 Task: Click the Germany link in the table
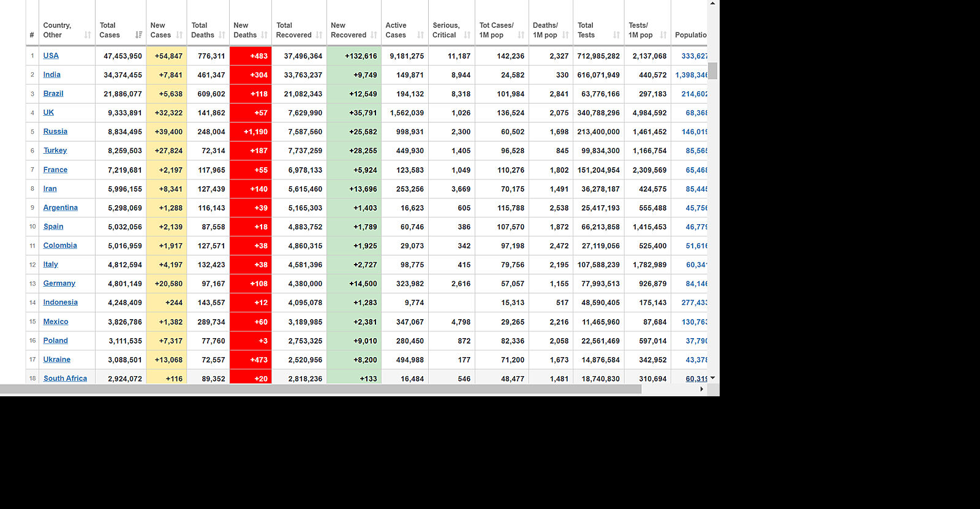[x=59, y=284]
